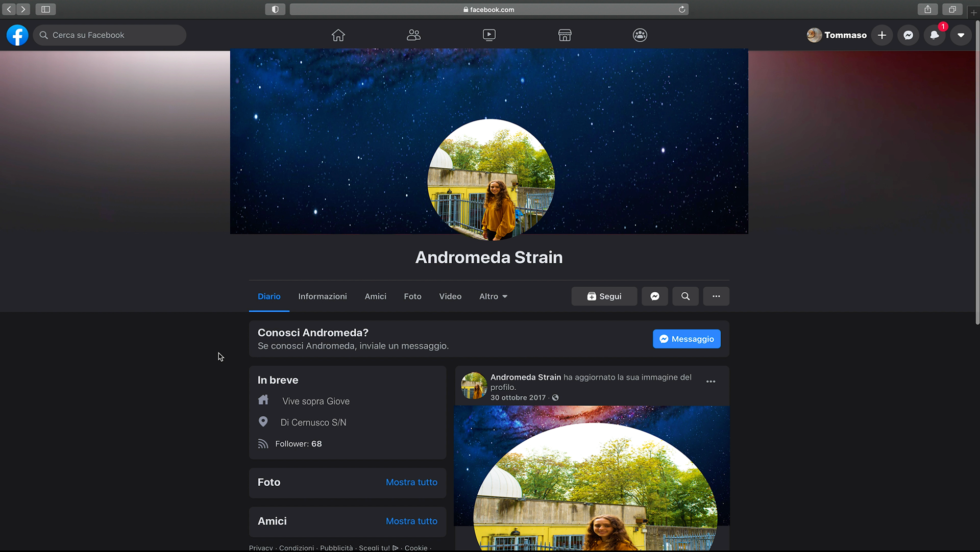Click the Vive sopra Giove text
The image size is (980, 552).
(316, 401)
